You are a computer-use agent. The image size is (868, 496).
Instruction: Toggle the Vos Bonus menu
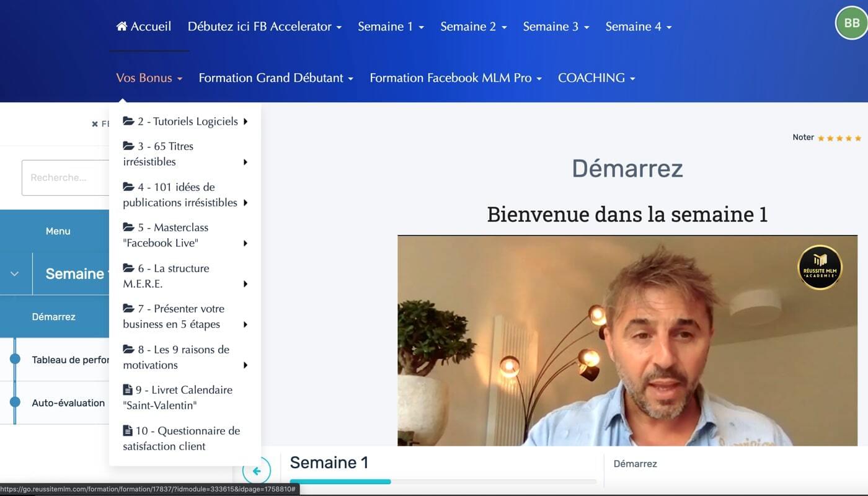click(x=149, y=78)
